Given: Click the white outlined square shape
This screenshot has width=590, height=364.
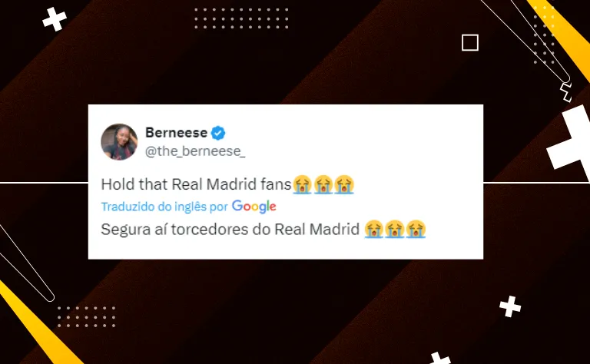Looking at the screenshot, I should pos(470,42).
